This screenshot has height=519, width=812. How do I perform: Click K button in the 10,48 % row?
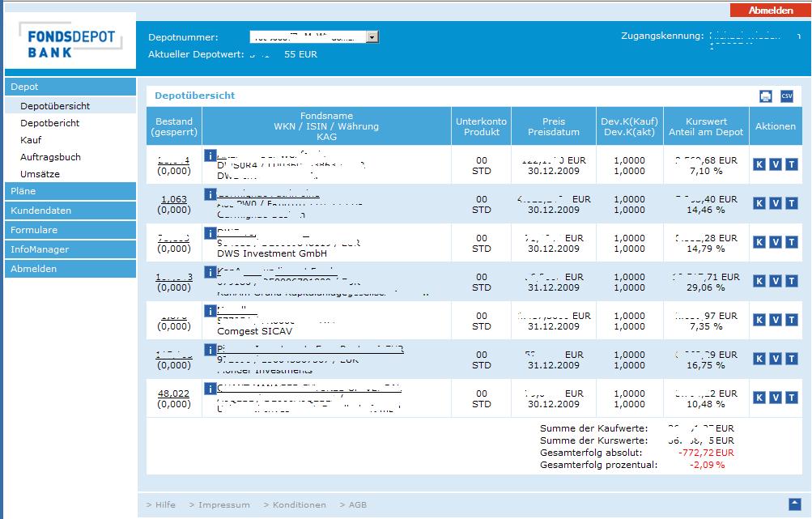coord(759,398)
